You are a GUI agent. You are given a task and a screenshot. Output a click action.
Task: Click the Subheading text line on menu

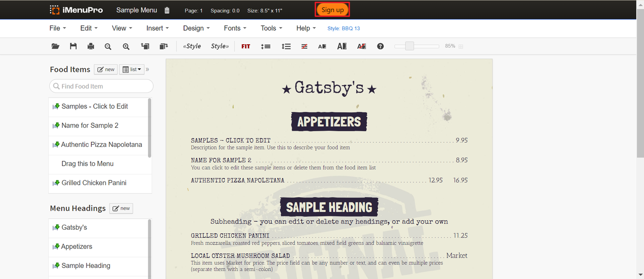[x=329, y=221]
